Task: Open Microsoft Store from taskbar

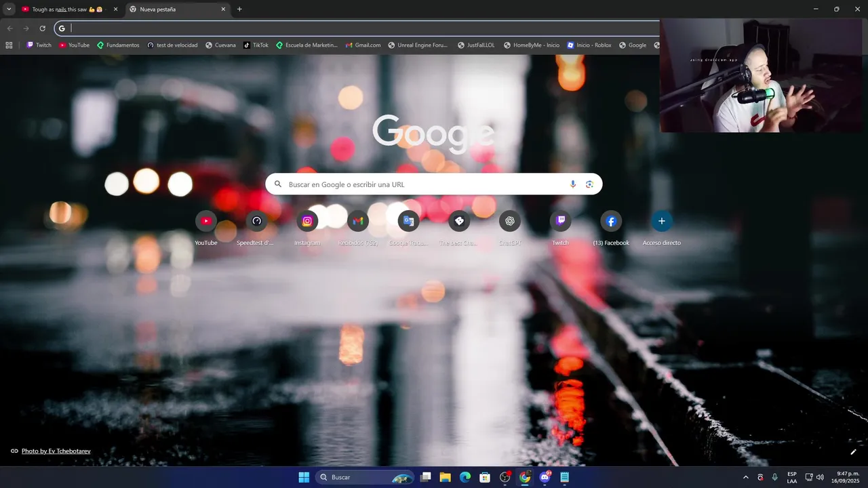Action: (x=485, y=477)
